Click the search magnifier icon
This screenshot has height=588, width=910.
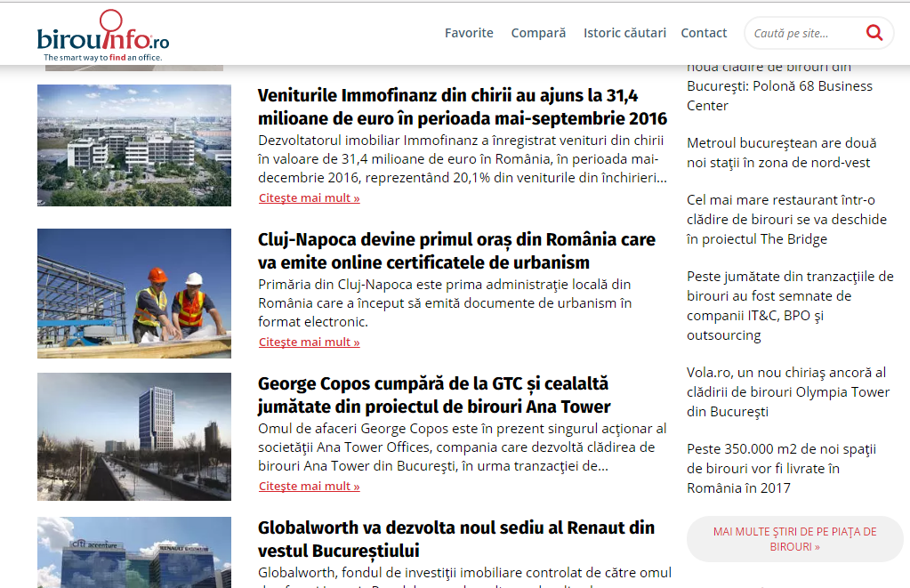[874, 32]
